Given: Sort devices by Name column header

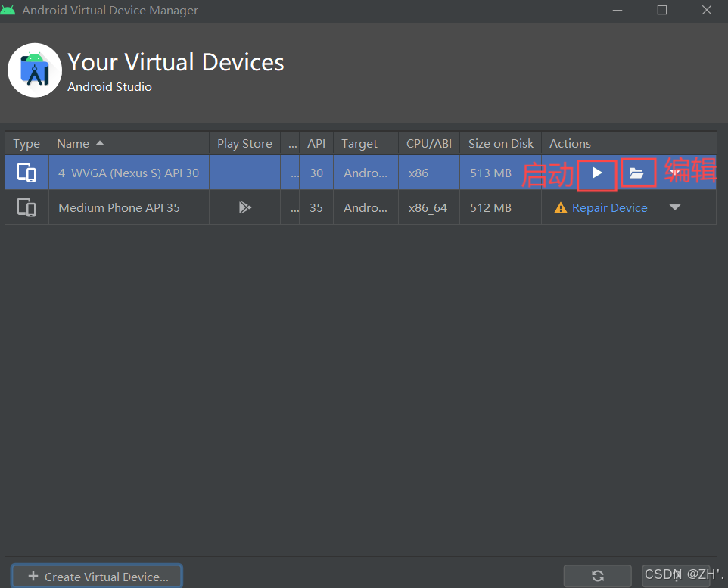Looking at the screenshot, I should click(x=129, y=144).
